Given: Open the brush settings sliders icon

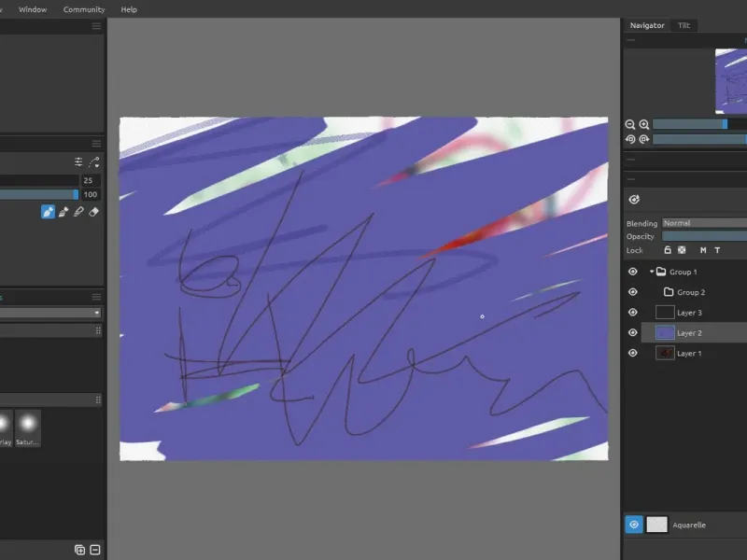Looking at the screenshot, I should coord(78,161).
